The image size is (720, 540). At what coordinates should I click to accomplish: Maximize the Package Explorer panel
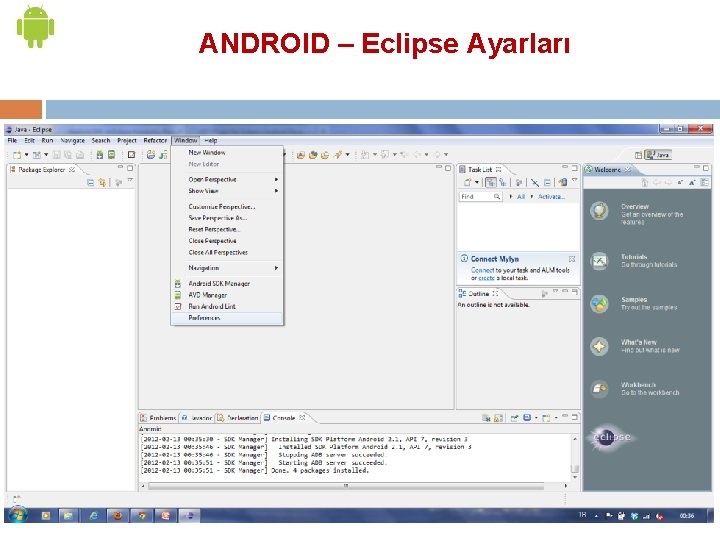130,168
